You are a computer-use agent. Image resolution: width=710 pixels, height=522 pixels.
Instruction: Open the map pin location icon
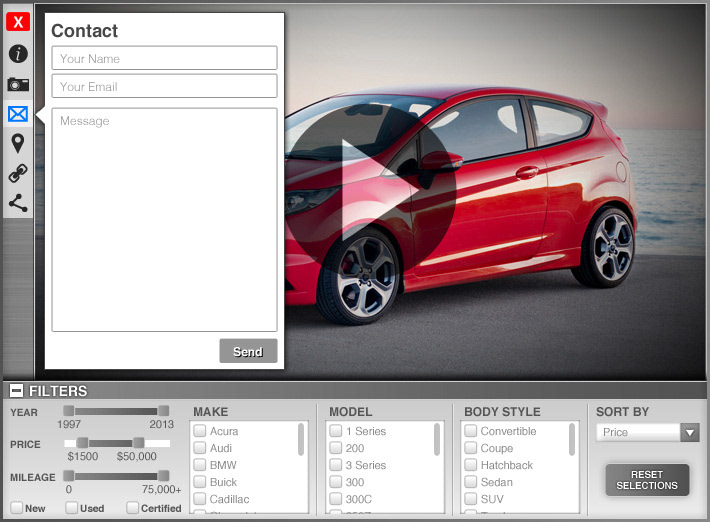[x=18, y=144]
